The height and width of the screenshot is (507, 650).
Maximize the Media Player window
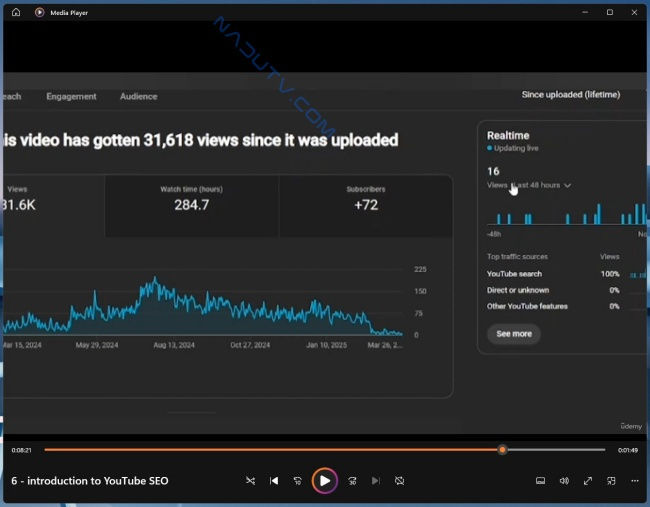coord(610,12)
